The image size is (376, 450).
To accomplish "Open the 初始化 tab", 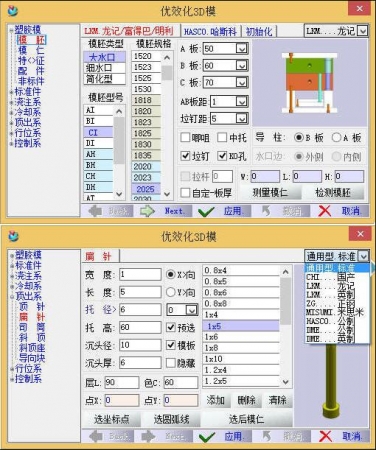I will pos(259,32).
